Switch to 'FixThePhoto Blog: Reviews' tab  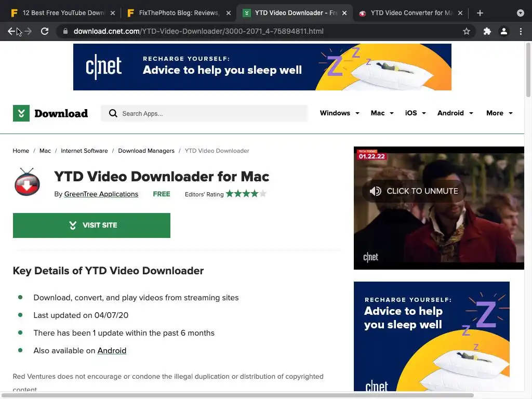pos(179,13)
